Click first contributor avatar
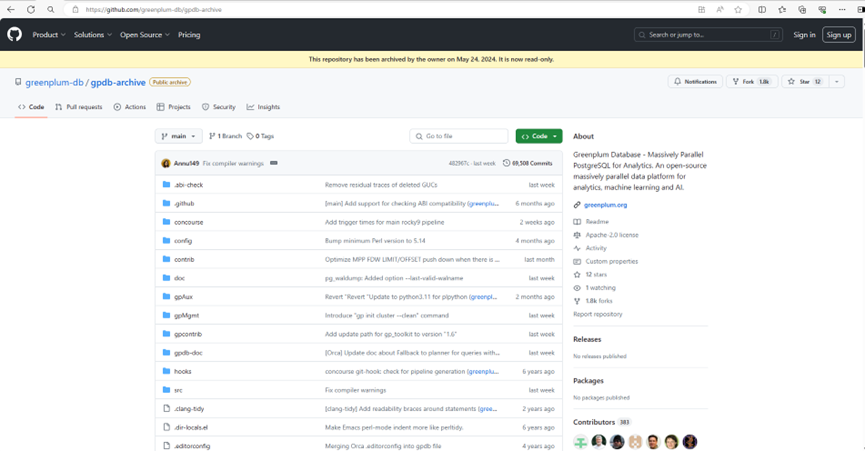 pos(580,442)
